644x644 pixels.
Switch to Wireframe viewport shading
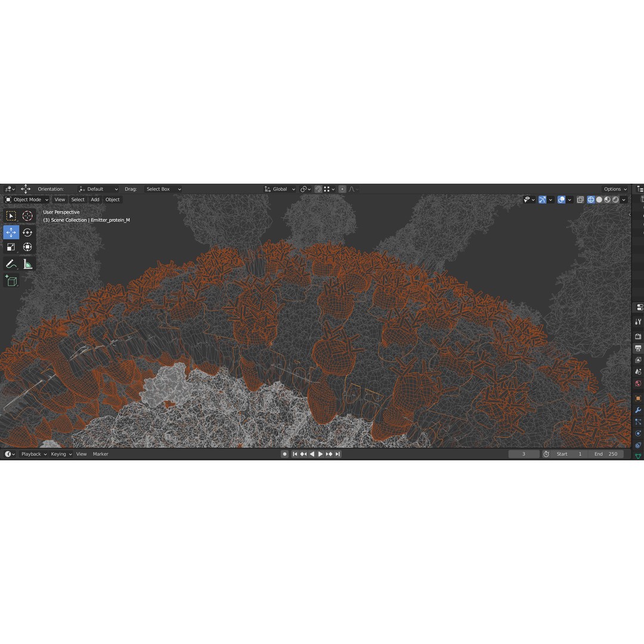[590, 200]
